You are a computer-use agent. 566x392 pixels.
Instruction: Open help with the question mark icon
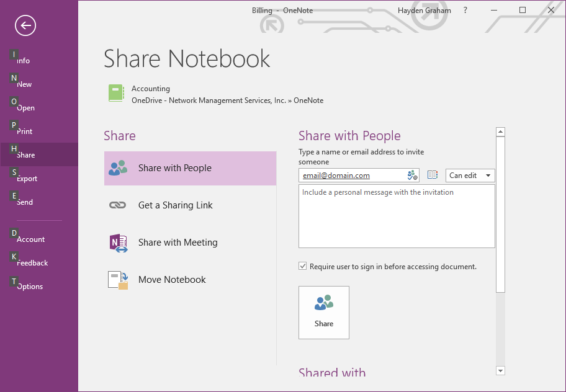point(465,10)
